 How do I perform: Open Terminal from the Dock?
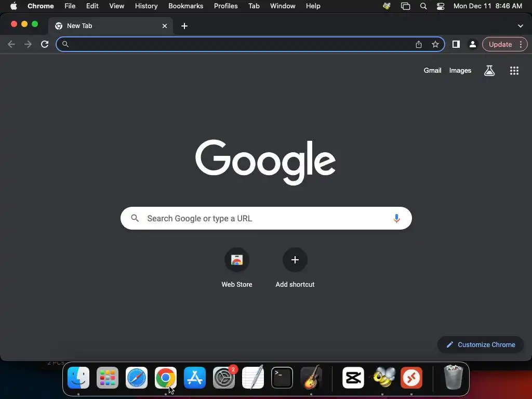282,378
